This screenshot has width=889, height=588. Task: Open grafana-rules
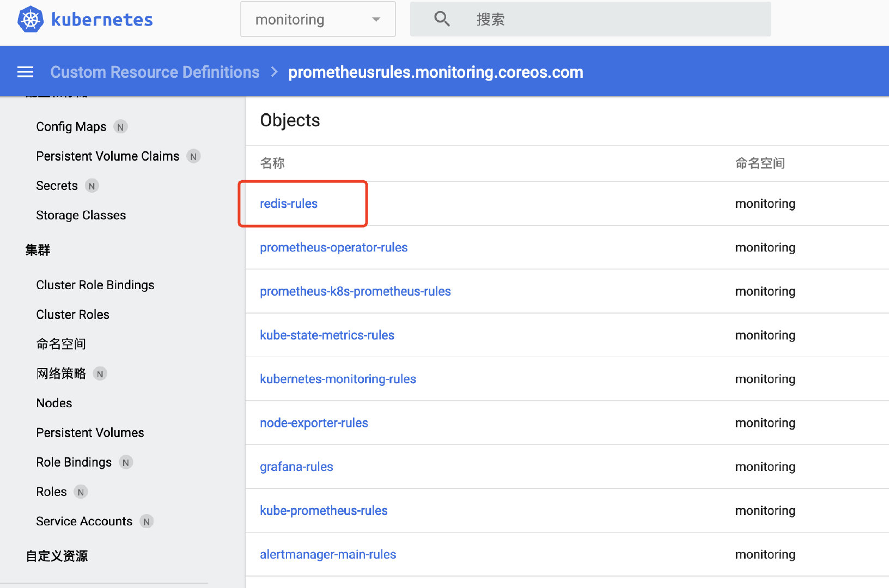[x=296, y=467]
